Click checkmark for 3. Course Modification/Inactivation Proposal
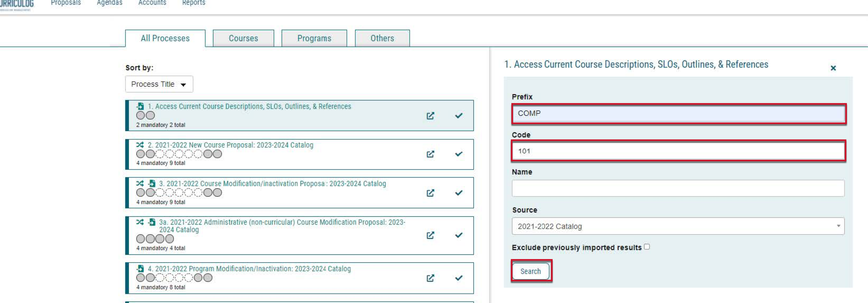 point(459,193)
